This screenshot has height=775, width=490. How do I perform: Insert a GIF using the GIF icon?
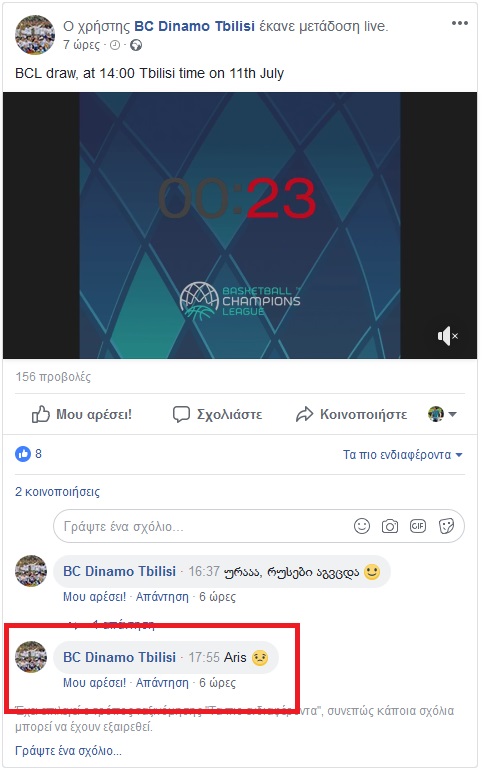click(x=418, y=526)
